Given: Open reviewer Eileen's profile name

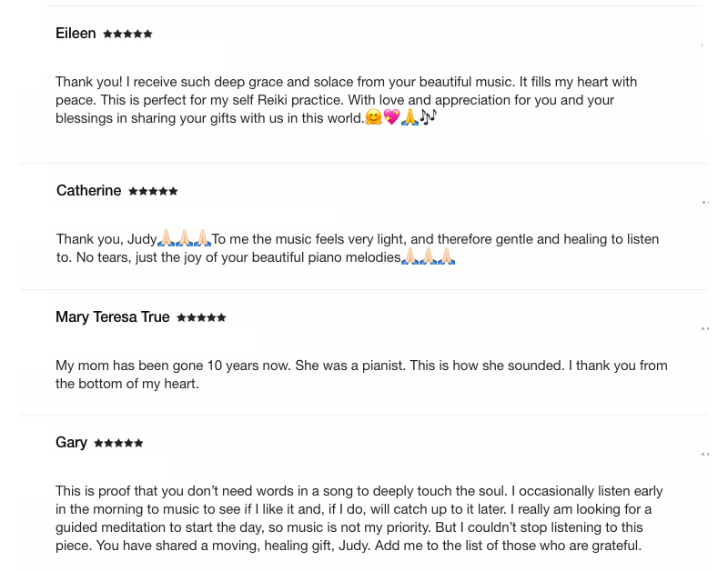Looking at the screenshot, I should [x=76, y=34].
